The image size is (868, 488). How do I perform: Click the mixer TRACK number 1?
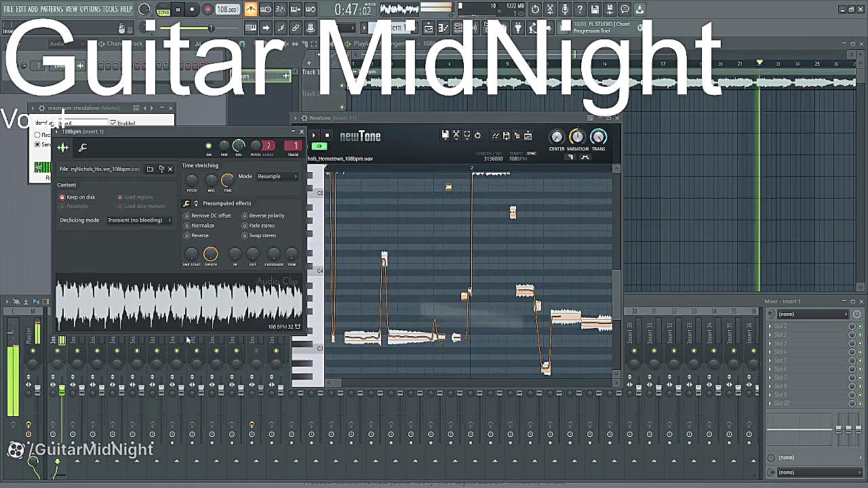tap(293, 146)
